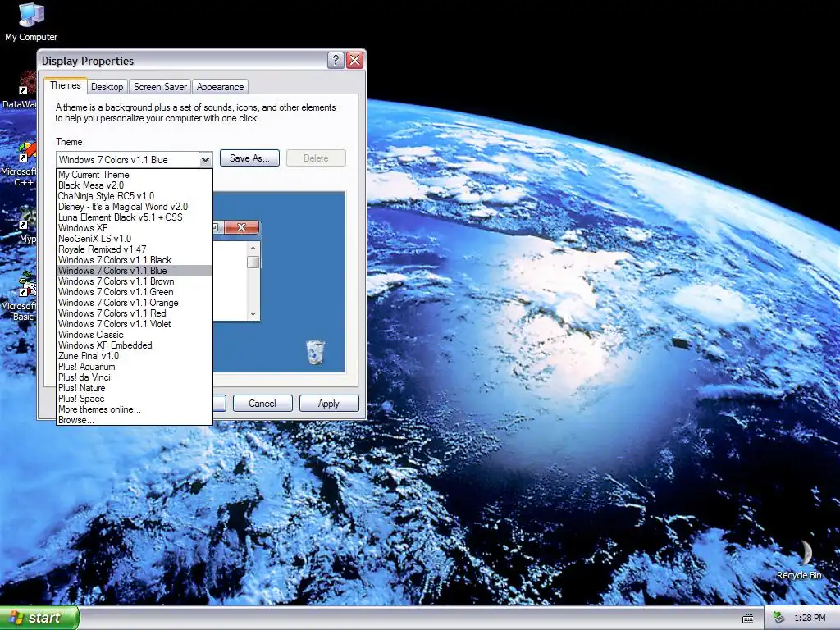Open the Start menu
Viewport: 840px width, 630px height.
pyautogui.click(x=39, y=618)
